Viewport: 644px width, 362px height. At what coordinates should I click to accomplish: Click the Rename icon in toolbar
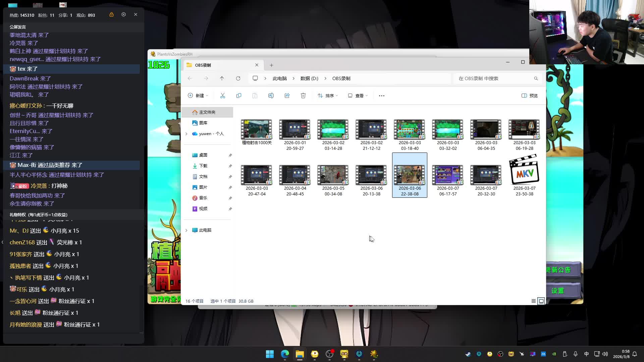click(271, 96)
